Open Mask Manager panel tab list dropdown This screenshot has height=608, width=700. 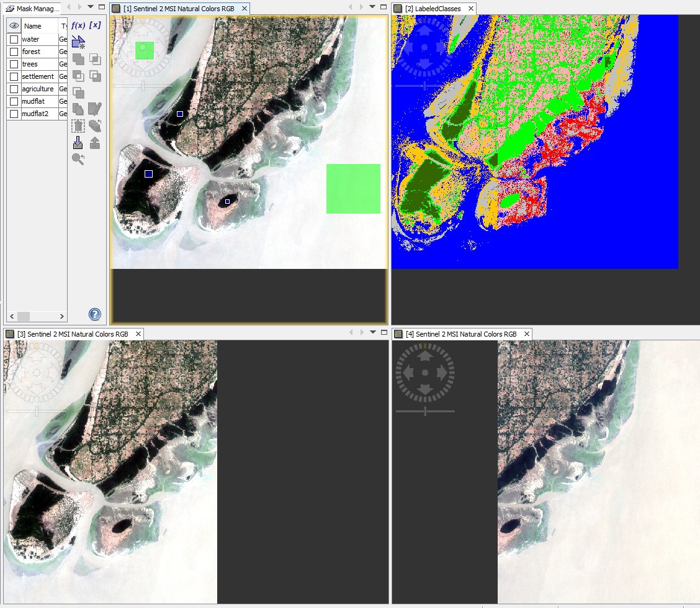click(x=91, y=7)
